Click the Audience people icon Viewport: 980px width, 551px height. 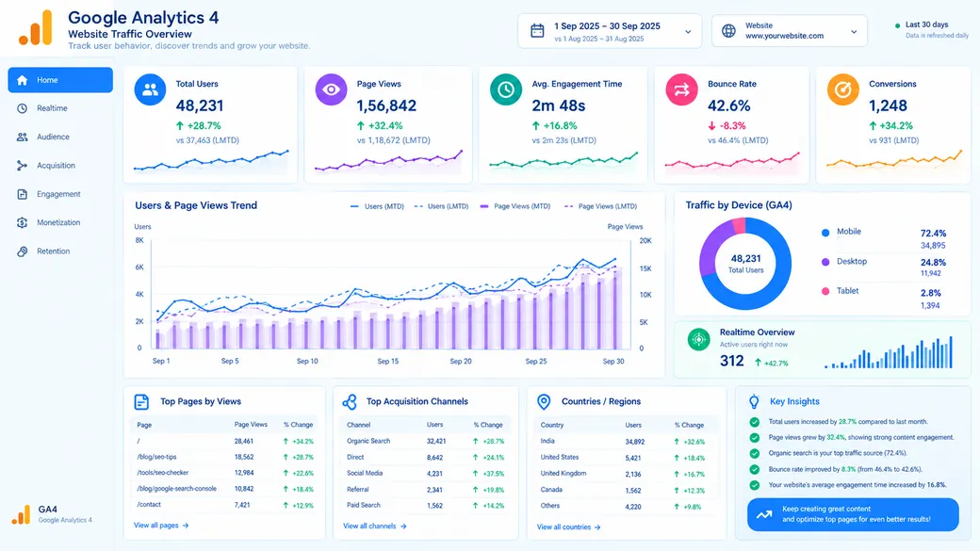tap(22, 137)
